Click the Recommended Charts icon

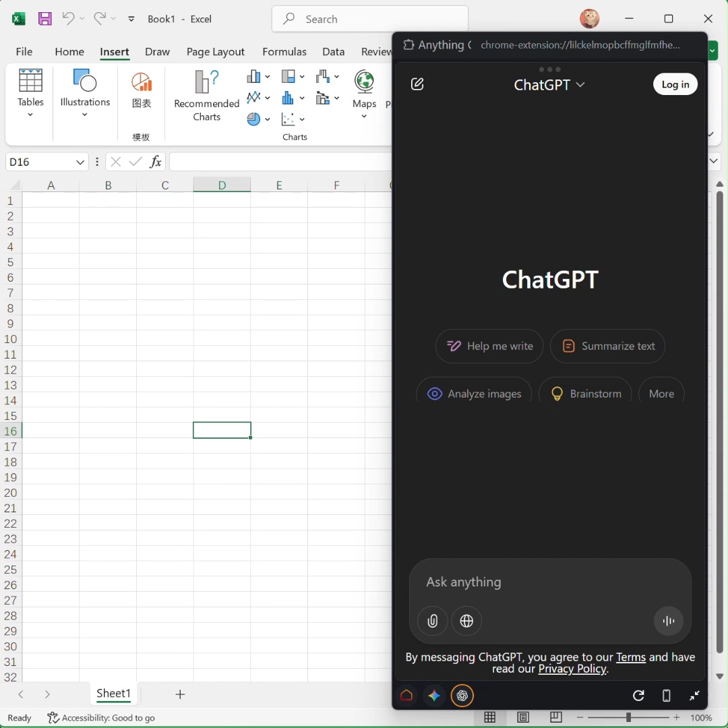tap(206, 82)
